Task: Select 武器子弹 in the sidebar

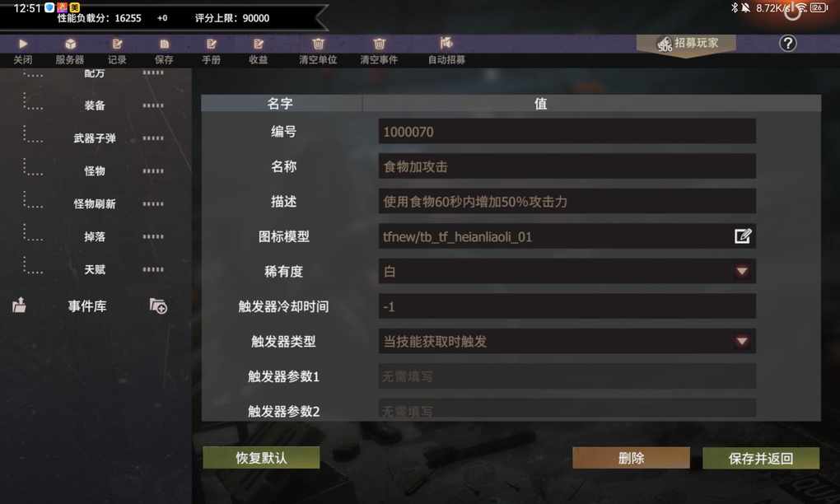Action: click(94, 138)
